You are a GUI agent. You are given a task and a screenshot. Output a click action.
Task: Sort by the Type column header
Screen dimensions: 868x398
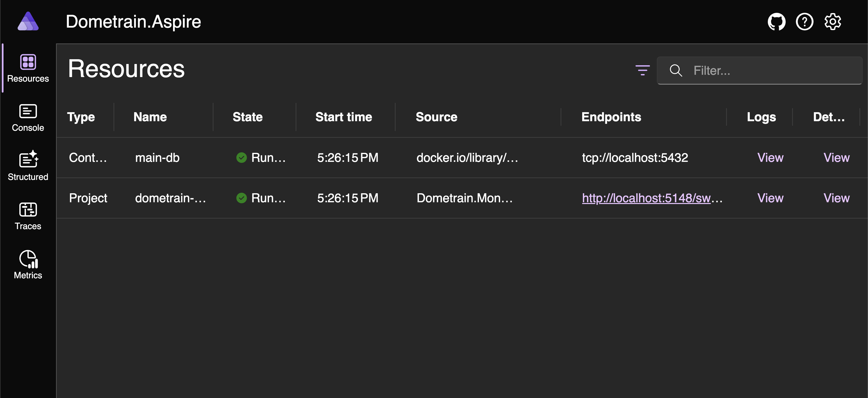pos(81,117)
